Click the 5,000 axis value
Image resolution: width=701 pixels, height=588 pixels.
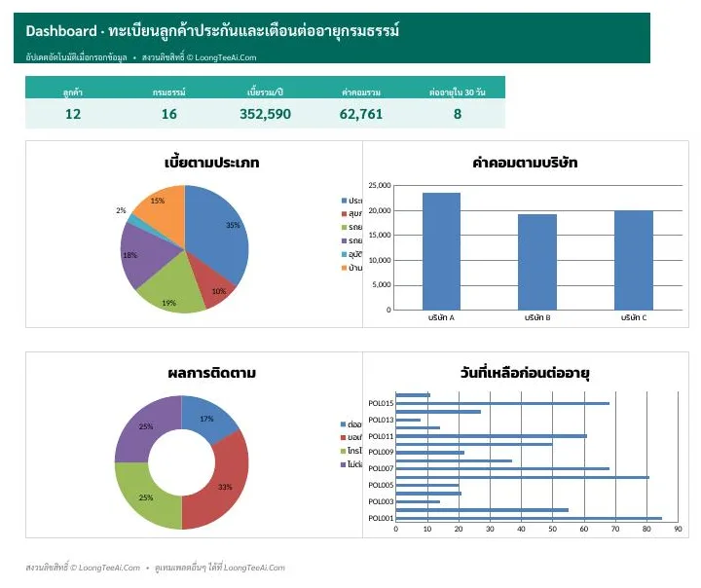[x=382, y=285]
